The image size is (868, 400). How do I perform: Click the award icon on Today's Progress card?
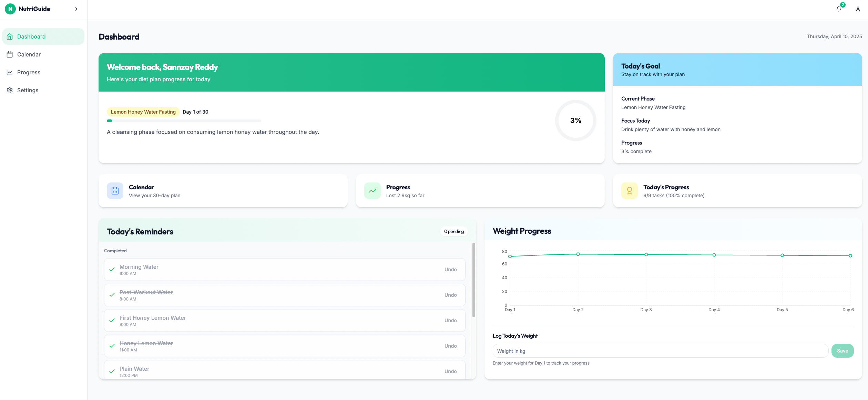(x=629, y=190)
